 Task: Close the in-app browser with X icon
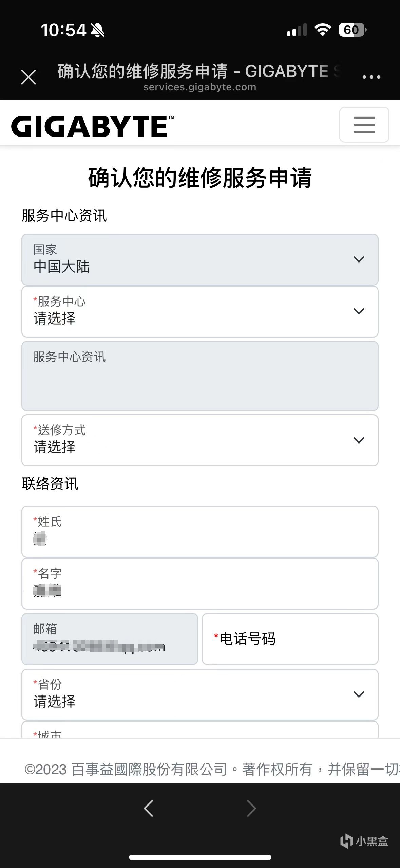[28, 77]
